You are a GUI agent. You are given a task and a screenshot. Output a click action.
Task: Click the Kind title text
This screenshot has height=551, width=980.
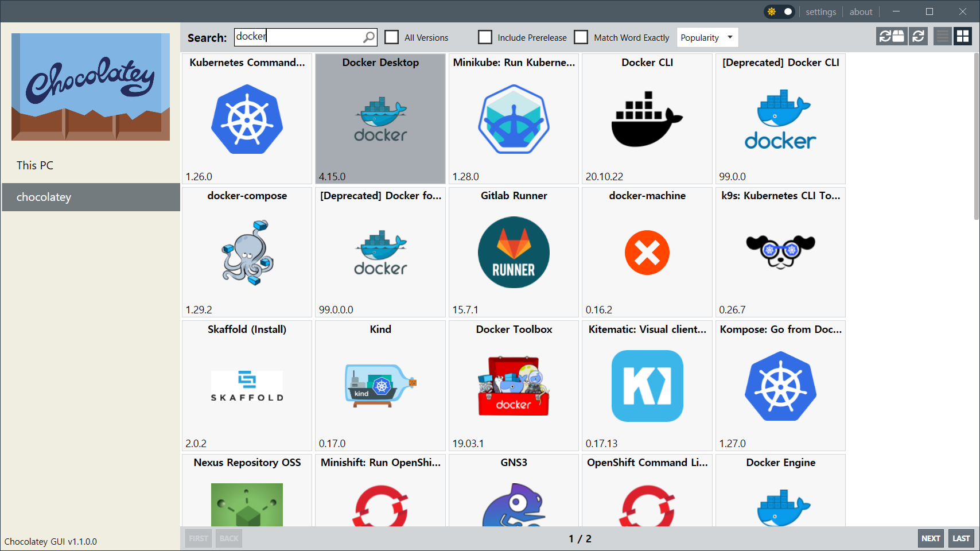coord(380,329)
